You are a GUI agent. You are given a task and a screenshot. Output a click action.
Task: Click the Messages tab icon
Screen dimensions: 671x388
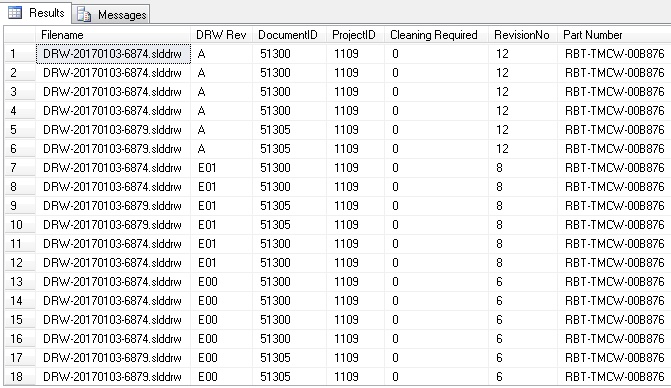84,15
